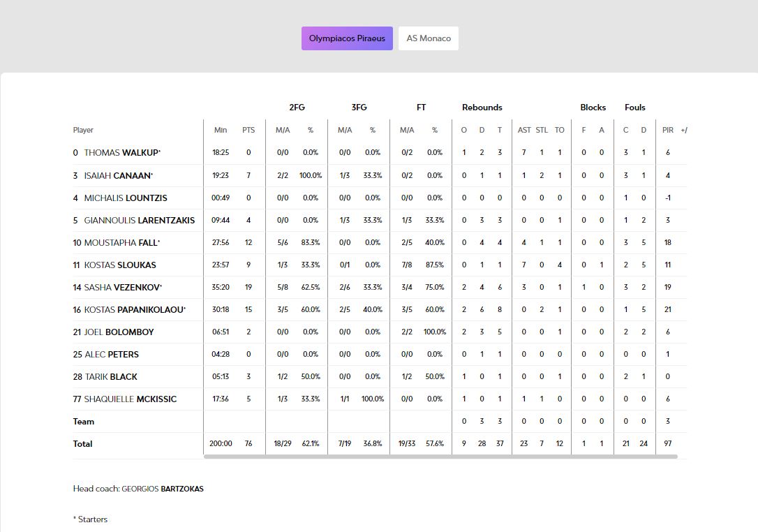Viewport: 758px width, 532px height.
Task: Click the Fouls group header
Action: coord(634,108)
